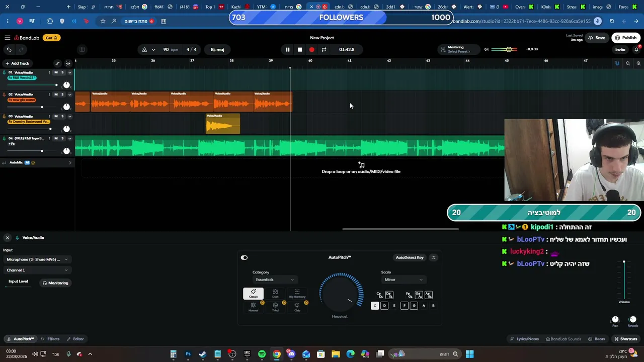Toggle the Monitoring button
Screen dimensions: 644x362
55,283
